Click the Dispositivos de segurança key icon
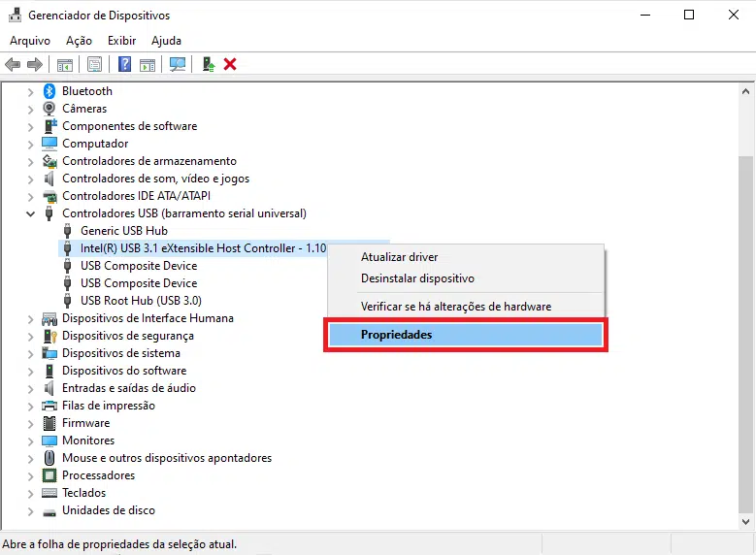 [49, 336]
